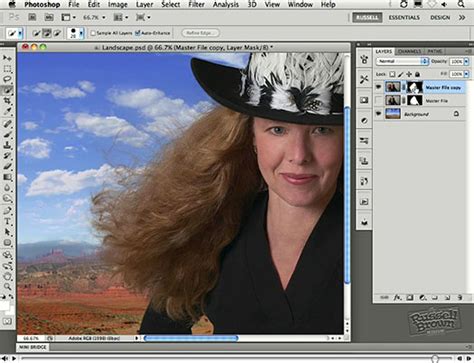Select the Quick Selection tool in toolbox
Screen dimensions: 474x363
click(x=7, y=90)
